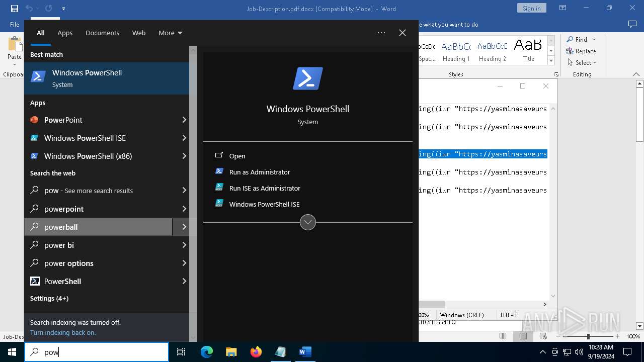Open Select dropdown in Word Editing group

tap(582, 62)
